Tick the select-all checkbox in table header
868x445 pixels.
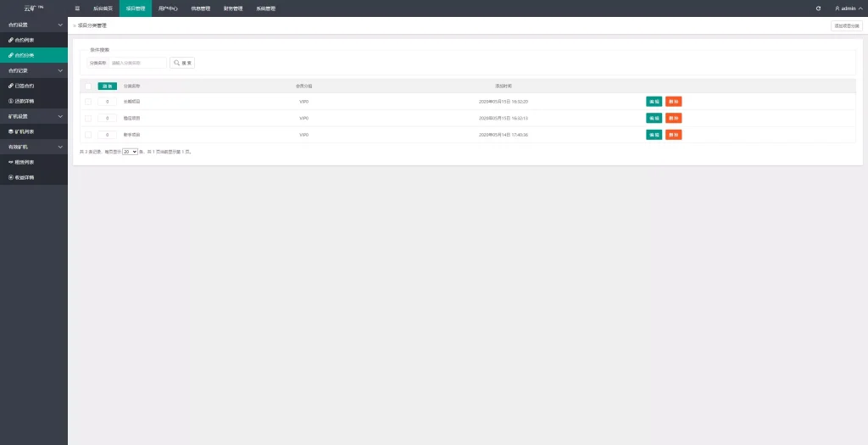pyautogui.click(x=88, y=86)
